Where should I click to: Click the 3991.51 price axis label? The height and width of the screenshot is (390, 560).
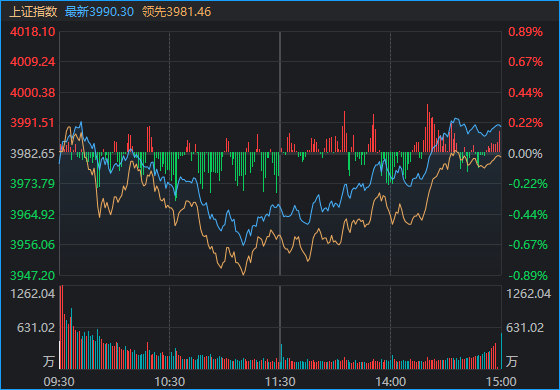(x=32, y=123)
